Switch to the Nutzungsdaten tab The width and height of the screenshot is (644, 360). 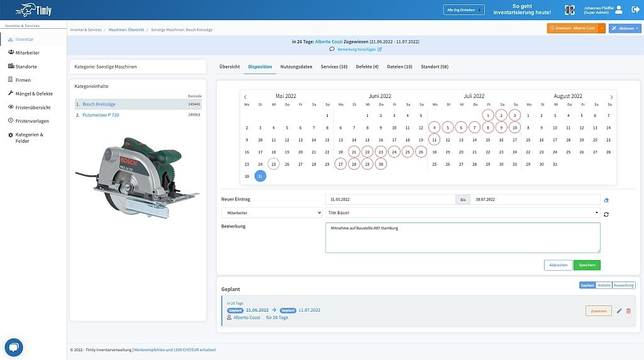(296, 67)
